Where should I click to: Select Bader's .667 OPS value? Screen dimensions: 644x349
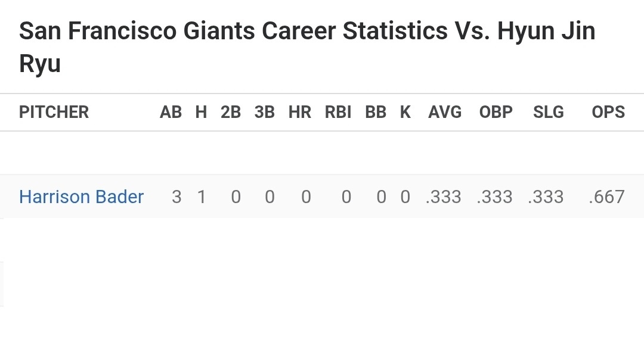[x=606, y=197]
